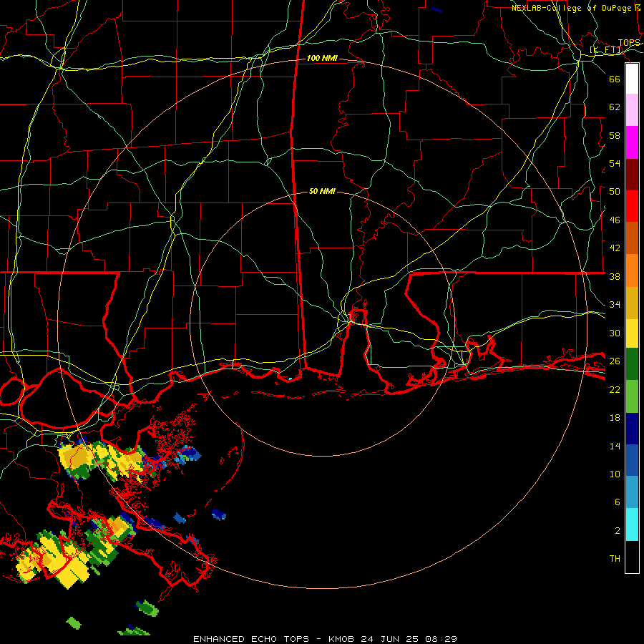Click the legend value 22

pos(615,390)
